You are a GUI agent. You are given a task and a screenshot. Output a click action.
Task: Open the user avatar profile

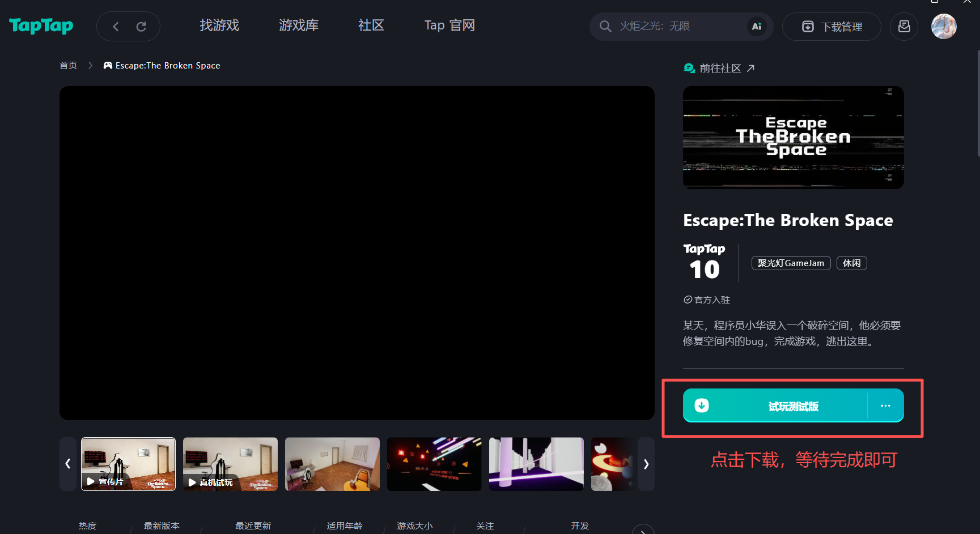pos(944,27)
